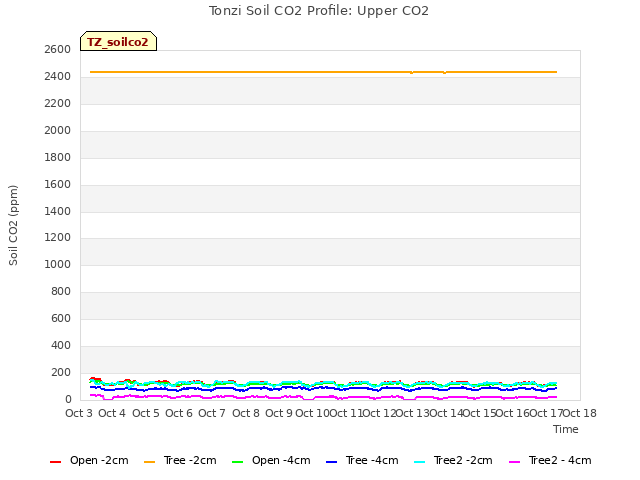640x480 pixels.
Task: Click the '1400' y-axis tick label
Action: coord(58,211)
